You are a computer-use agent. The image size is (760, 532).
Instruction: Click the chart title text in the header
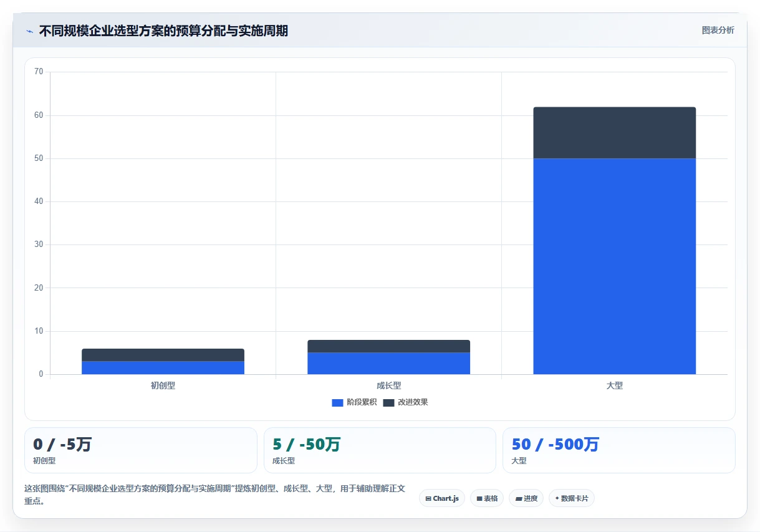163,31
